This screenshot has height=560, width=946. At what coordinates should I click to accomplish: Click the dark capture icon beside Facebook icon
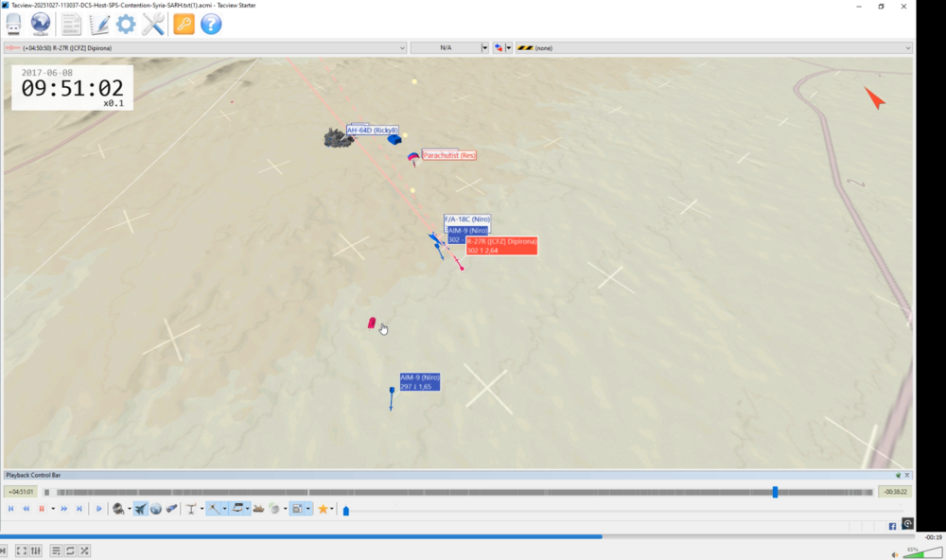click(907, 524)
